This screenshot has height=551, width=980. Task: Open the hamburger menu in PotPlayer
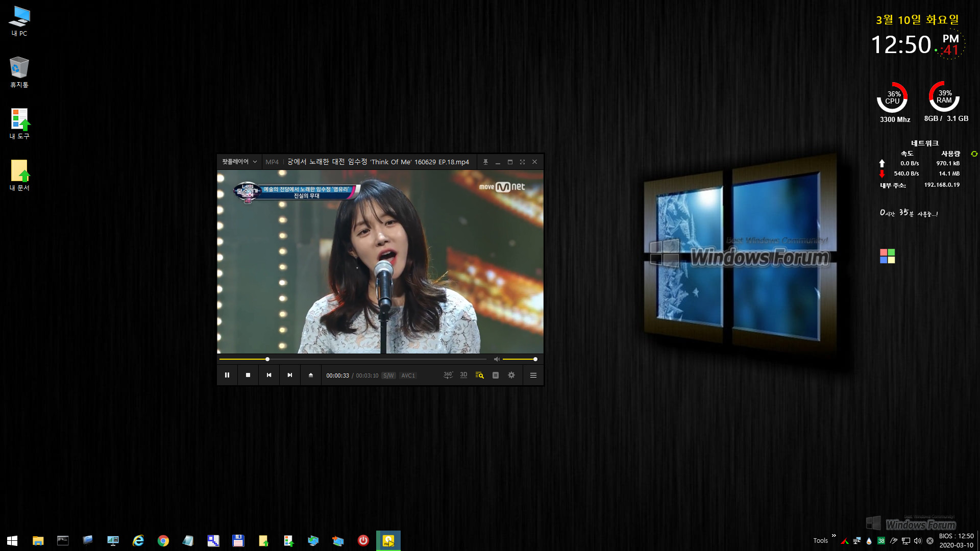533,375
